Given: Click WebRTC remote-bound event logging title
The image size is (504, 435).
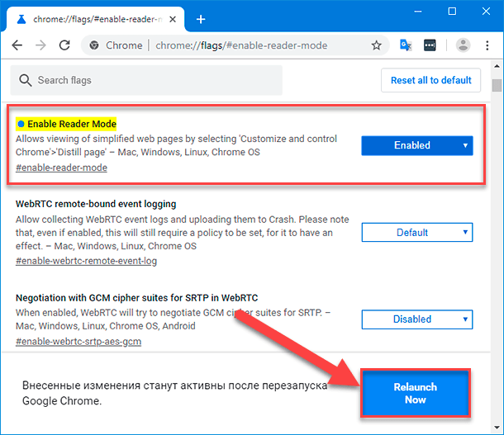Looking at the screenshot, I should click(96, 204).
